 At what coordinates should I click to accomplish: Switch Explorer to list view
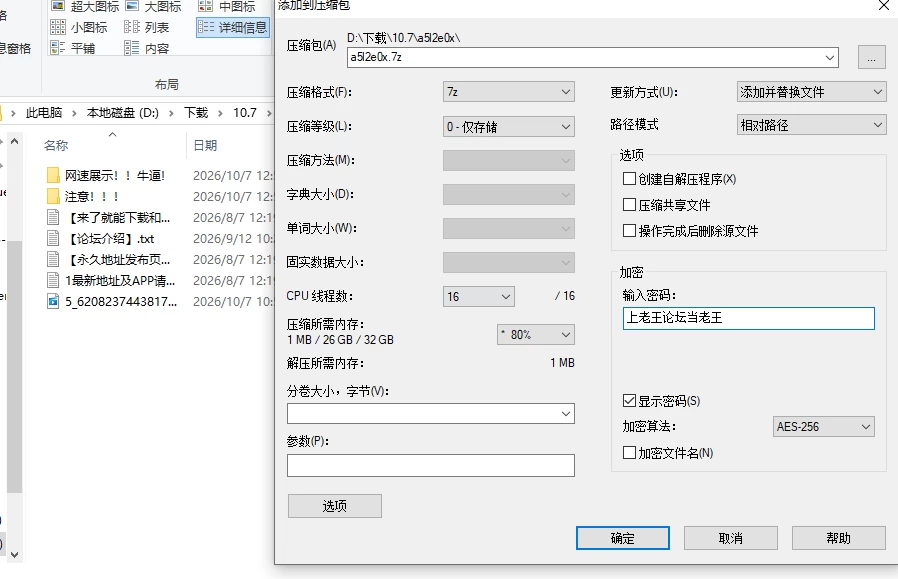click(x=147, y=27)
